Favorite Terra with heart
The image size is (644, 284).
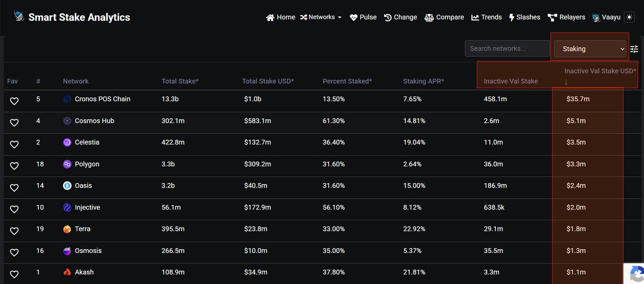point(14,231)
